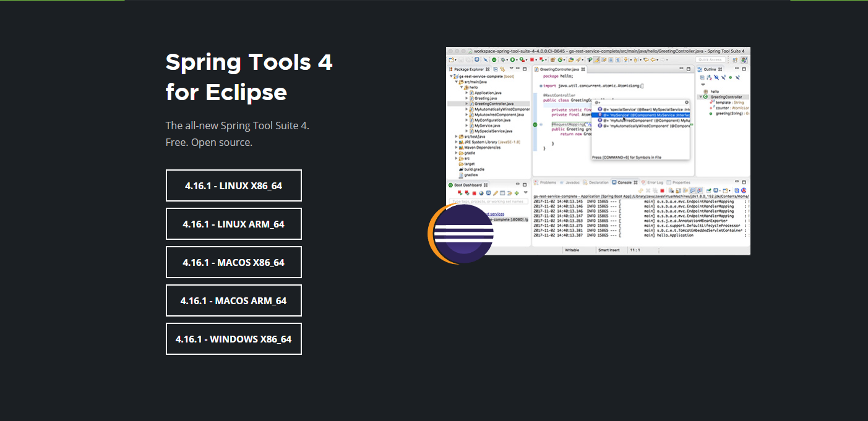868x421 pixels.
Task: Download 4.16.1 Linux x86_64 build
Action: pos(234,185)
